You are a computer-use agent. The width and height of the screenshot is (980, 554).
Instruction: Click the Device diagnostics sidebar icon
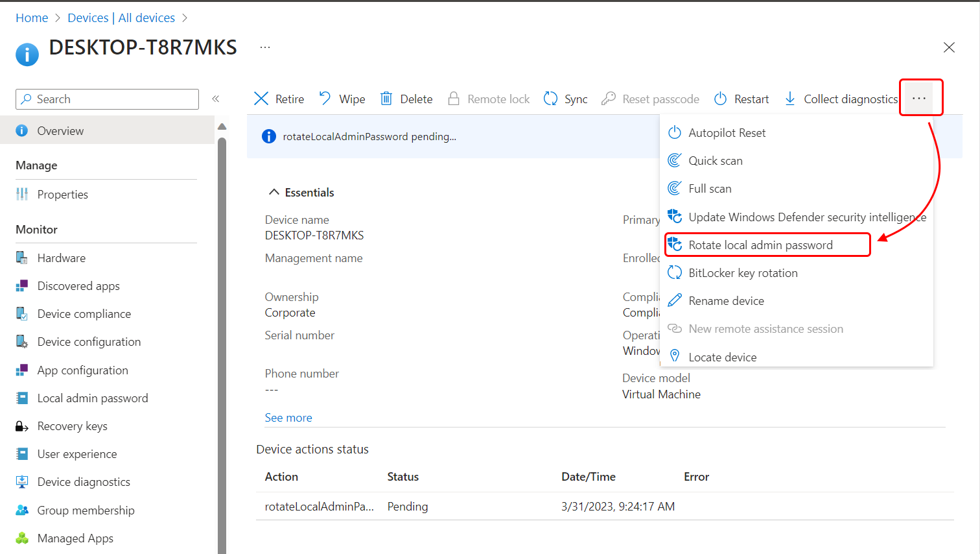(22, 481)
